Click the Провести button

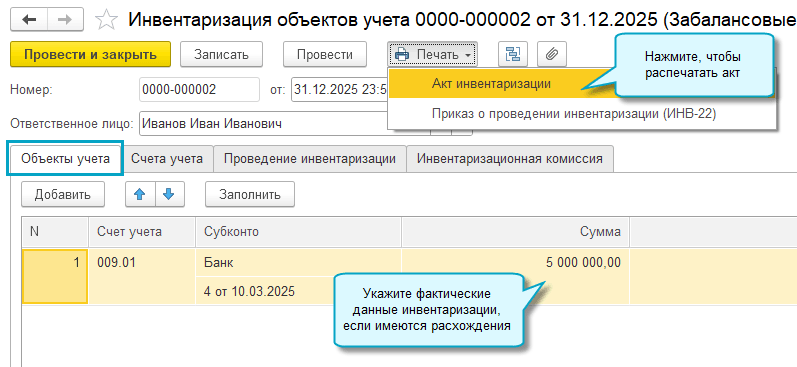pyautogui.click(x=325, y=54)
